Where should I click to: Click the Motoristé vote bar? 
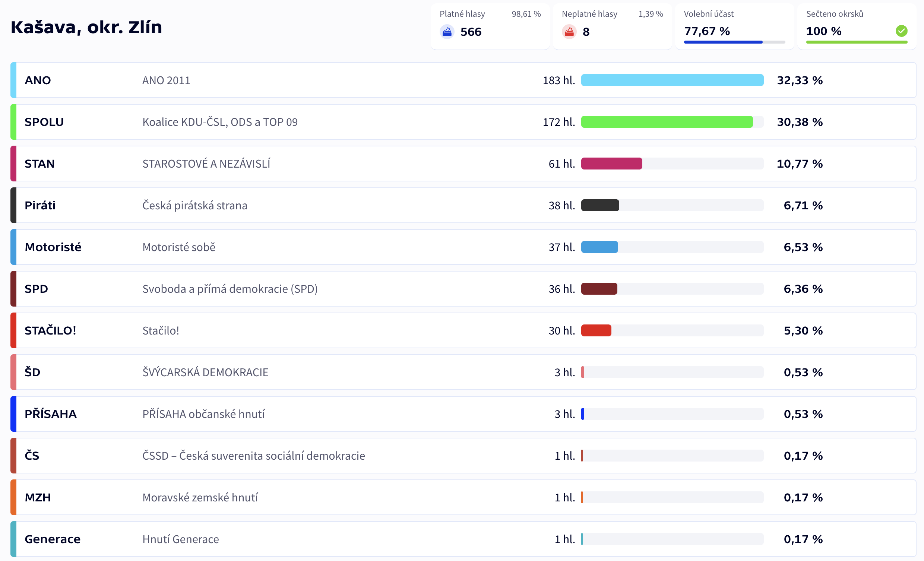click(x=599, y=247)
